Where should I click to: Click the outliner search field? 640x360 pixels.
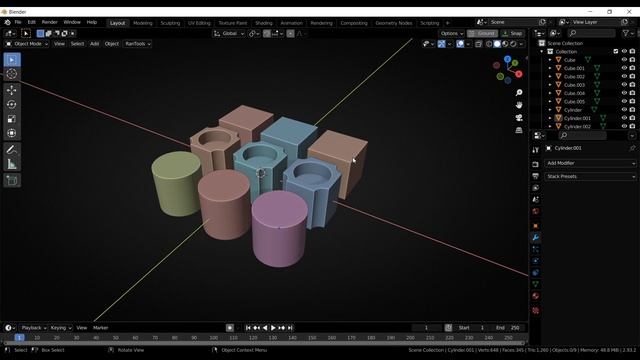coord(591,33)
